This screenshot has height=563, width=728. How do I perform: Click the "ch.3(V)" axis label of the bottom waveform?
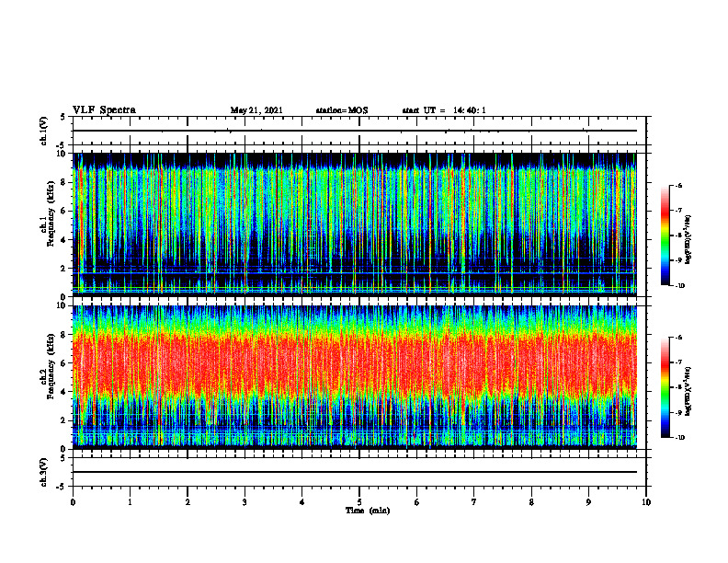44,472
